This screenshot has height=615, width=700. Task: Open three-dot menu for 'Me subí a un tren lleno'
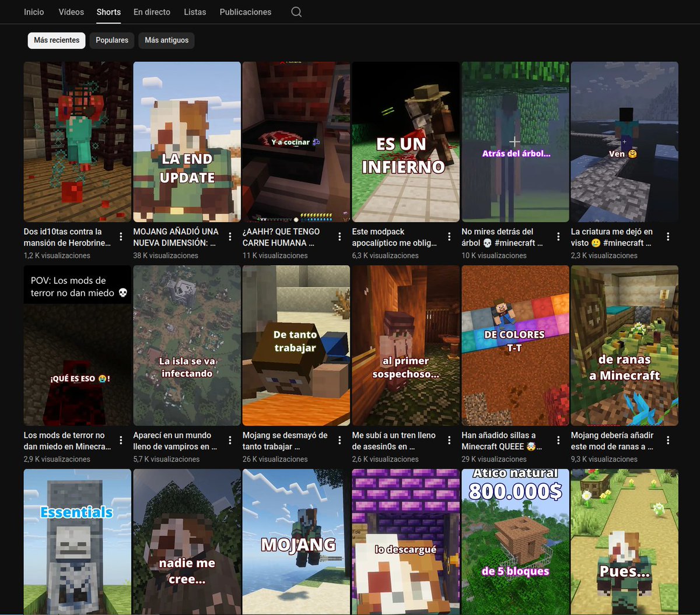point(449,440)
